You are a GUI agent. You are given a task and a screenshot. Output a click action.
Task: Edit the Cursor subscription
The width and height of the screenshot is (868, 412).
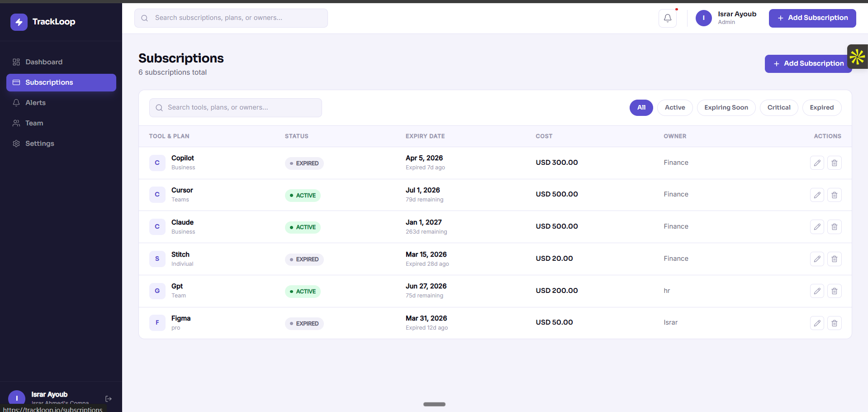click(817, 195)
